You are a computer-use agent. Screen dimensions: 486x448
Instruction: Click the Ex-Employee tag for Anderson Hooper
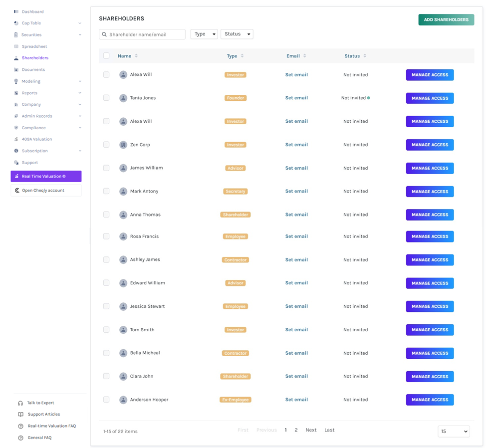236,400
